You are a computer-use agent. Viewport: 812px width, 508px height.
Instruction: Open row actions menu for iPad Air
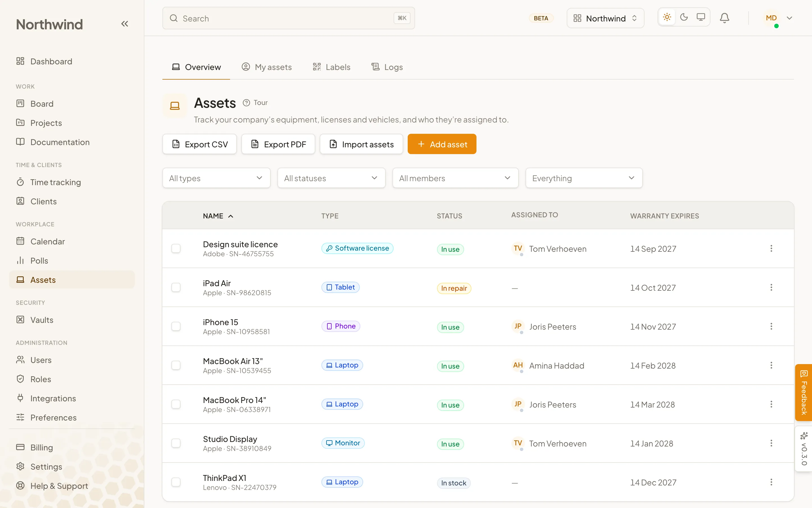[x=771, y=287]
